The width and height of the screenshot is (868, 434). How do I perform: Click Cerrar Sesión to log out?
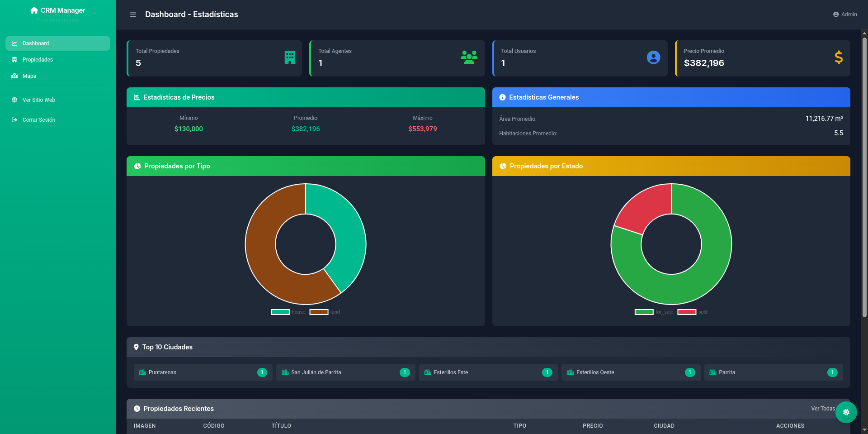(x=39, y=120)
